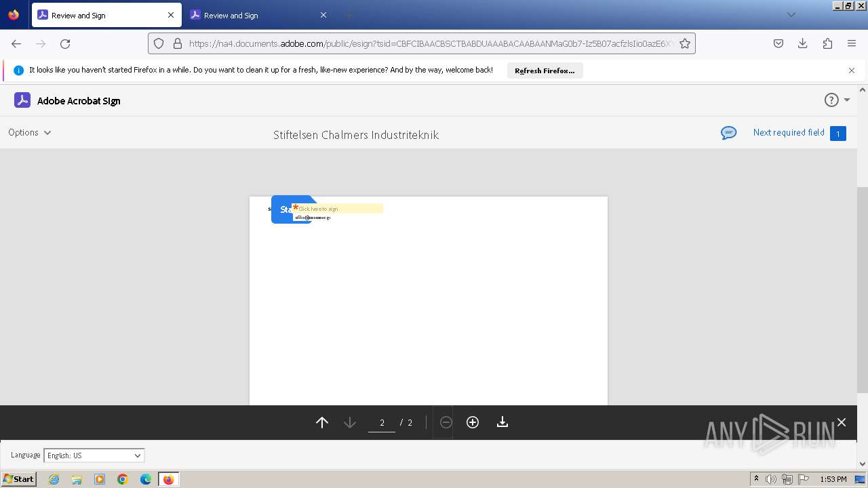Go forward one page
868x488 pixels.
(41, 43)
